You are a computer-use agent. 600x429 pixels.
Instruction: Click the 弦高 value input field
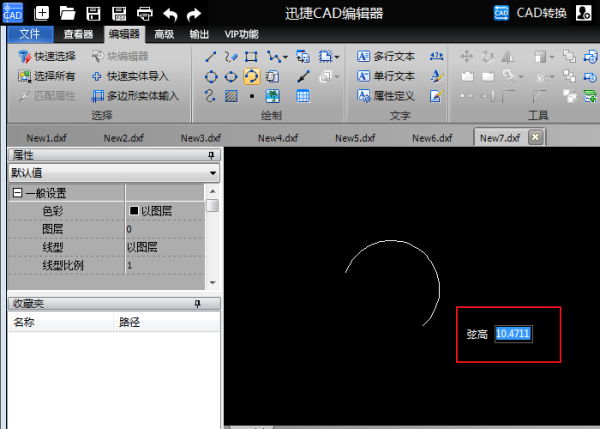(513, 334)
